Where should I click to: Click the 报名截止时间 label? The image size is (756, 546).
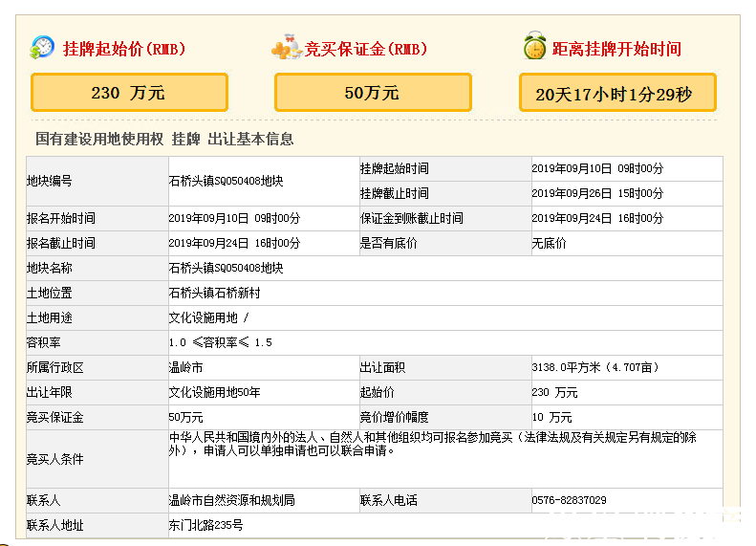61,243
